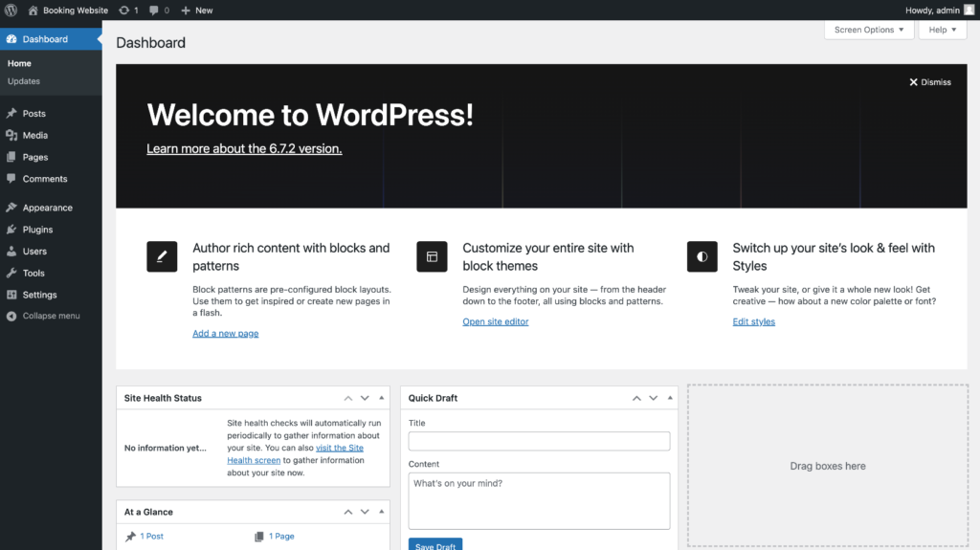
Task: Click the Save Draft button
Action: 435,544
